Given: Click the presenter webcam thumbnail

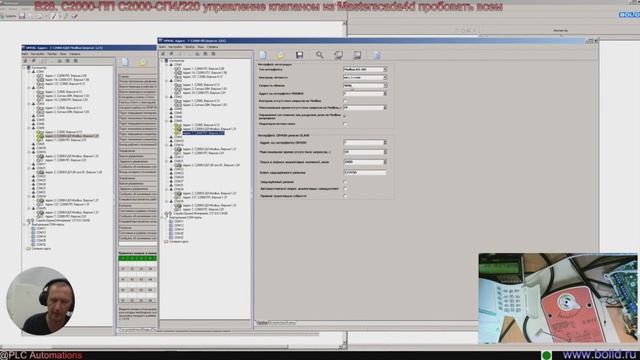Looking at the screenshot, I should (x=40, y=301).
